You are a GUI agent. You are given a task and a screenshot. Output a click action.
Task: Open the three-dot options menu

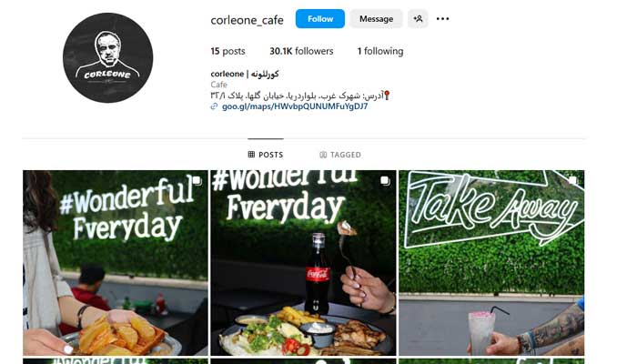click(x=442, y=19)
